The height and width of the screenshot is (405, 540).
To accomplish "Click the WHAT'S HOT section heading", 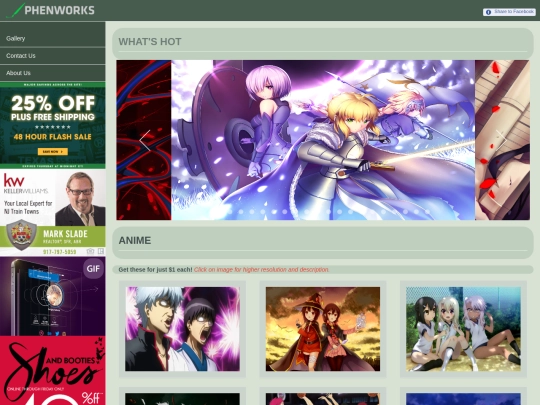I will click(x=150, y=42).
